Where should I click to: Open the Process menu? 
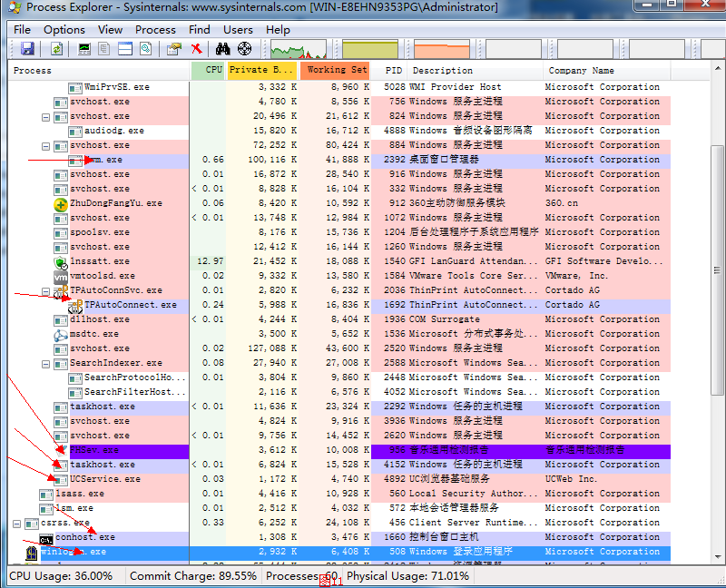155,30
